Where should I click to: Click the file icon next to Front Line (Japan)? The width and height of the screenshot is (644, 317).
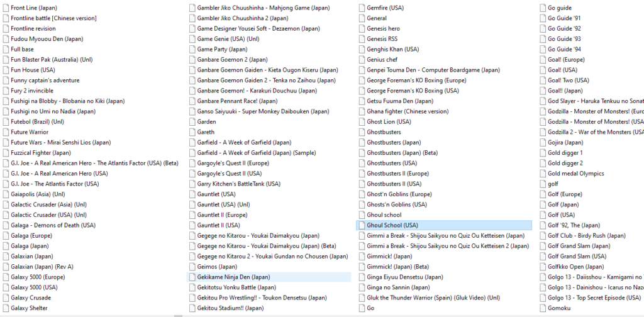tap(5, 8)
